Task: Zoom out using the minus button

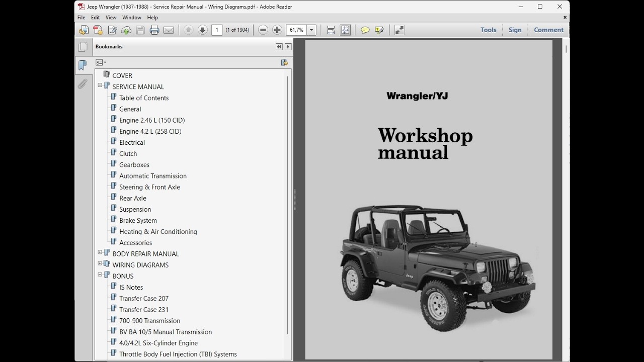Action: 263,30
